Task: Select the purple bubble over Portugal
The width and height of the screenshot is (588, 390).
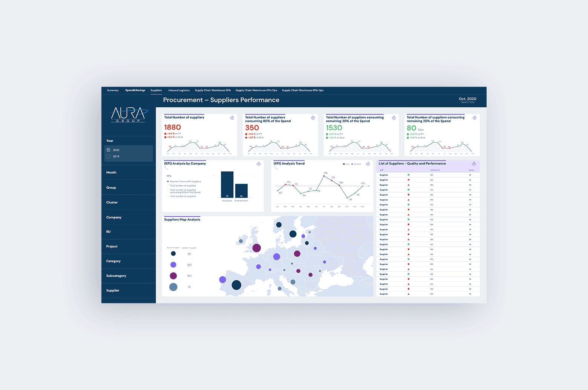Action: point(223,280)
